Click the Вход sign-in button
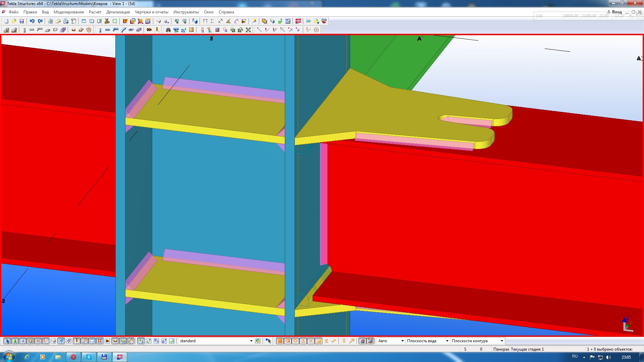The width and height of the screenshot is (644, 362). coord(616,12)
